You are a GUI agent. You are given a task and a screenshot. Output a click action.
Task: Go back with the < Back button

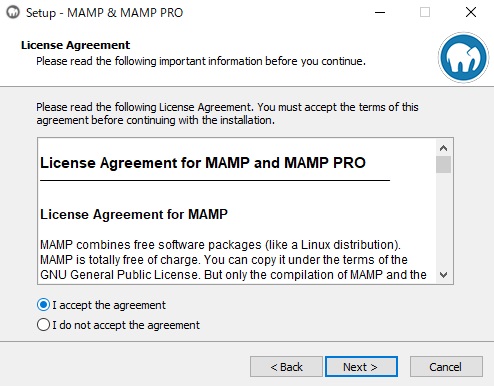click(286, 367)
